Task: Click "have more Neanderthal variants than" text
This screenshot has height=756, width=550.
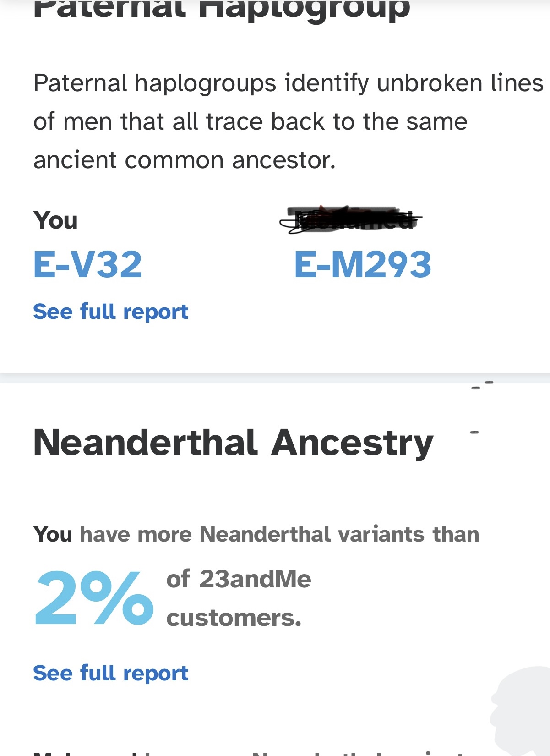Action: 279,534
